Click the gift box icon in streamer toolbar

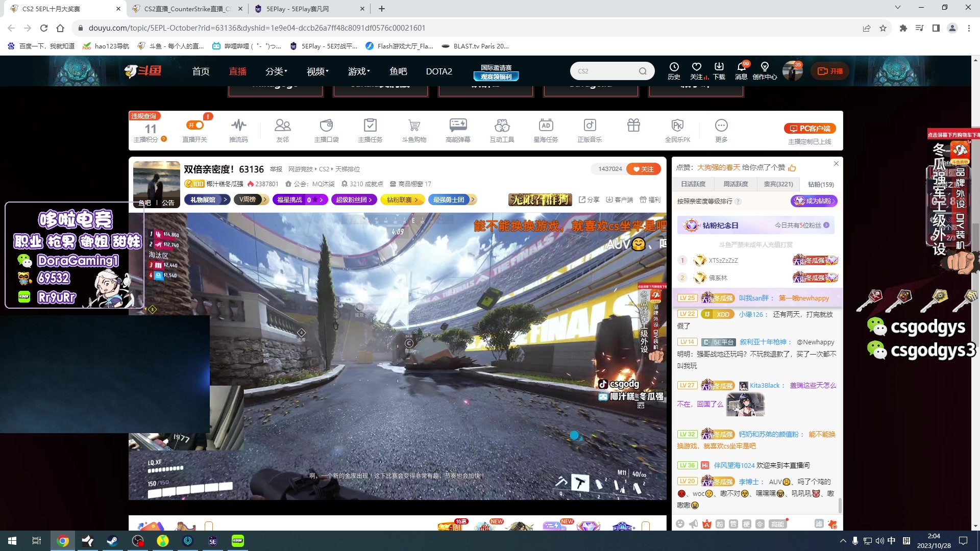click(633, 125)
